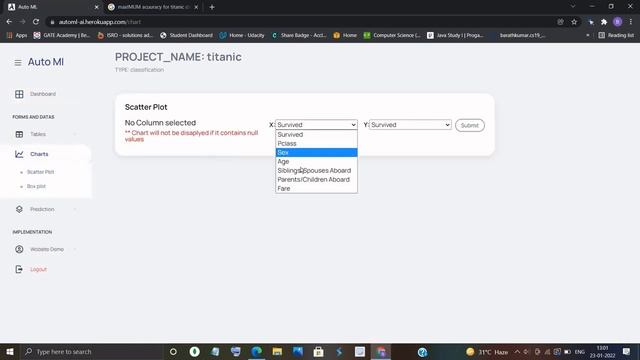Open the Charts sidebar section

pos(39,154)
